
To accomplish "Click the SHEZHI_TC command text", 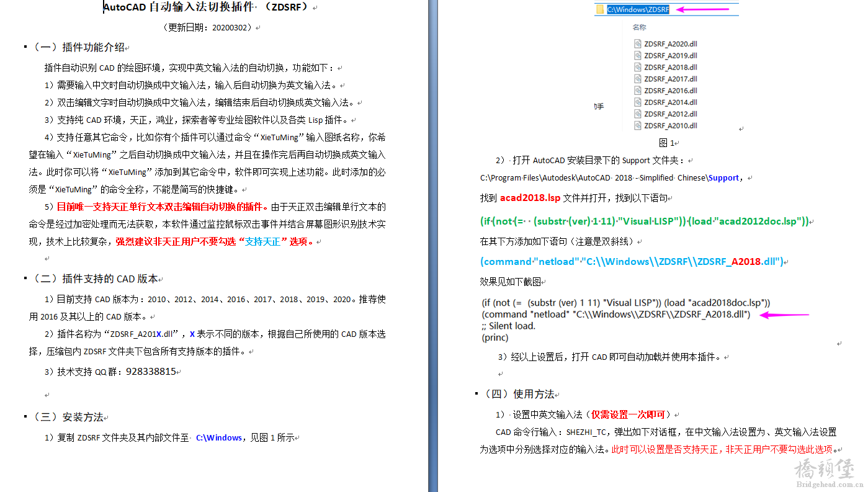I will pyautogui.click(x=585, y=432).
